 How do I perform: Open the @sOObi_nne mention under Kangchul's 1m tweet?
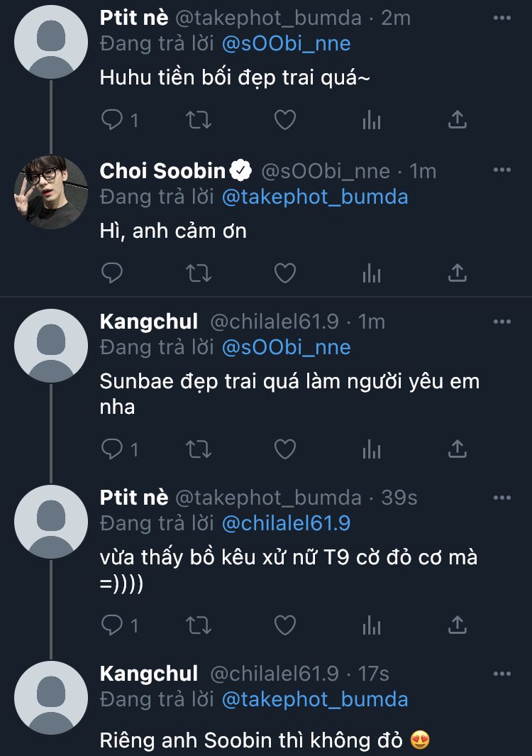coord(286,347)
